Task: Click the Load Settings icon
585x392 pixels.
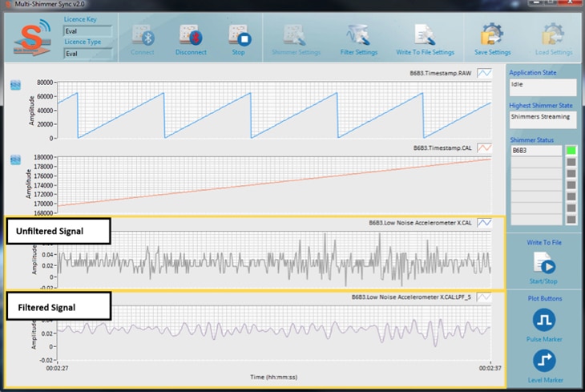Action: click(x=553, y=34)
